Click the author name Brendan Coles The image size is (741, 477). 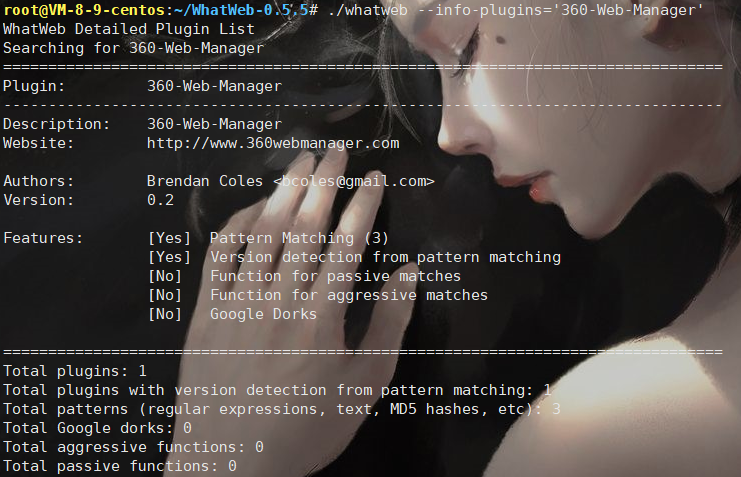[205, 181]
